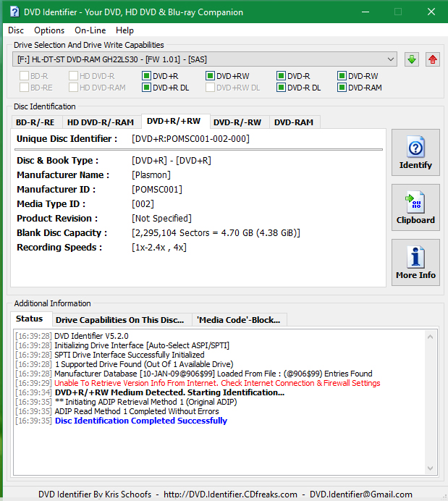448x501 pixels.
Task: Toggle the HD DVD-R checkbox
Action: [x=73, y=76]
